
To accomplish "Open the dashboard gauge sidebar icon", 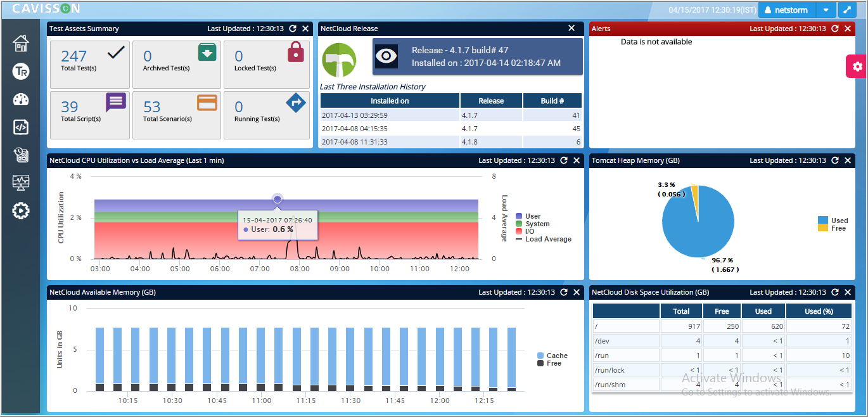I will 21,99.
